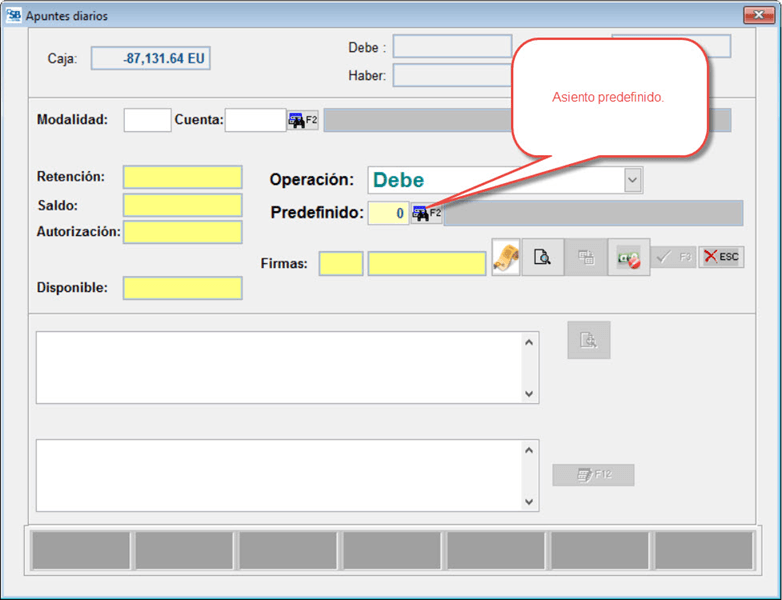Click the document preview magnifier icon

[x=542, y=257]
